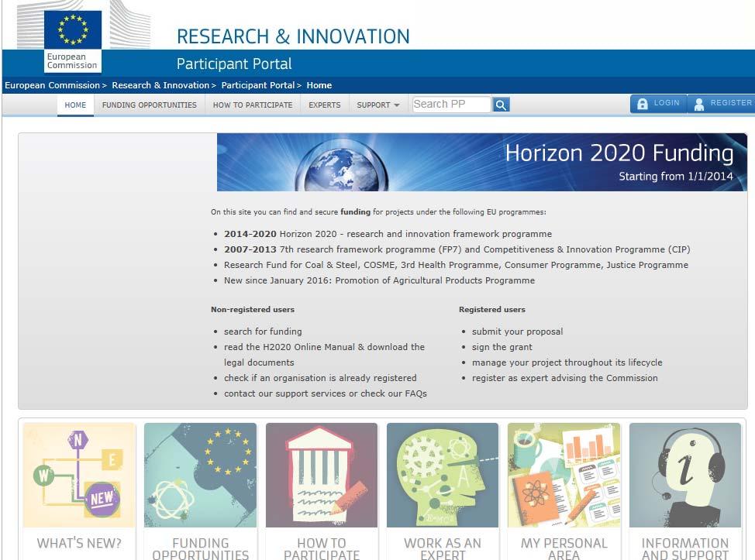755x560 pixels.
Task: Click the Research & Innovation site title
Action: click(293, 36)
